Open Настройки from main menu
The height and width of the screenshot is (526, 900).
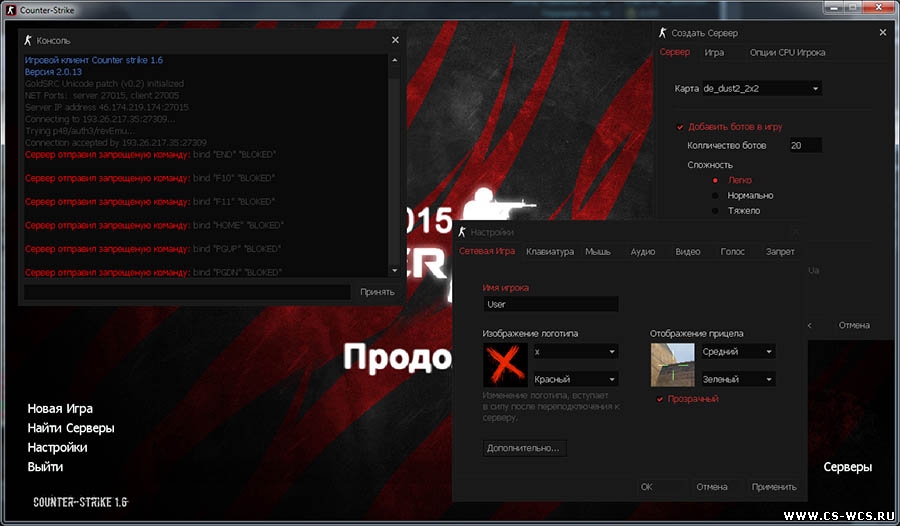57,447
